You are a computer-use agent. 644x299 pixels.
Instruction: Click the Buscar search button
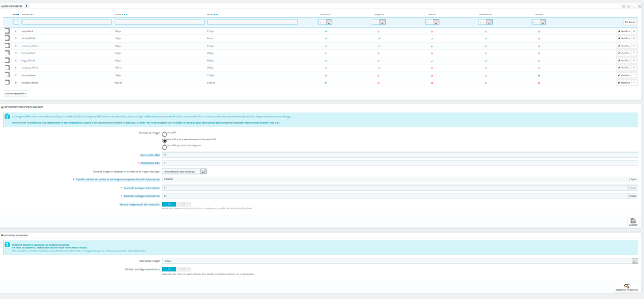pos(630,22)
